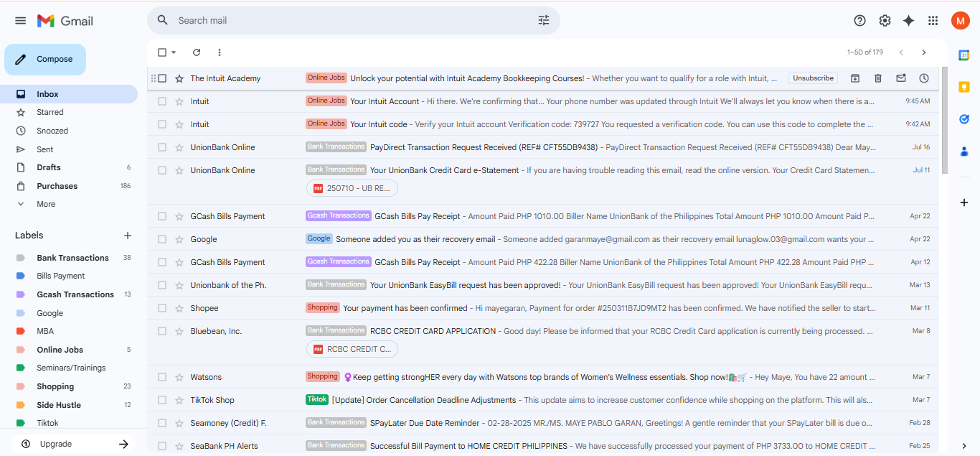This screenshot has height=456, width=980.
Task: Click Unsubscribe on Intuit Academy email
Action: (813, 78)
